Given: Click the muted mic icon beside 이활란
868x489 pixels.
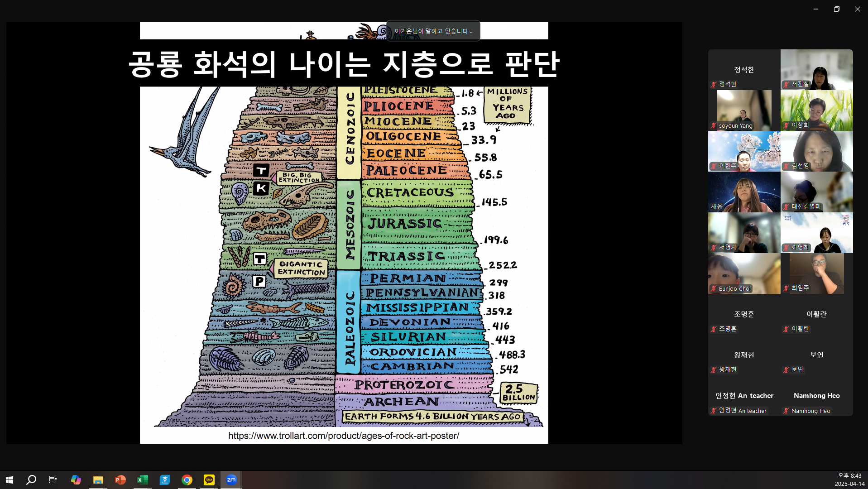Looking at the screenshot, I should click(x=786, y=329).
